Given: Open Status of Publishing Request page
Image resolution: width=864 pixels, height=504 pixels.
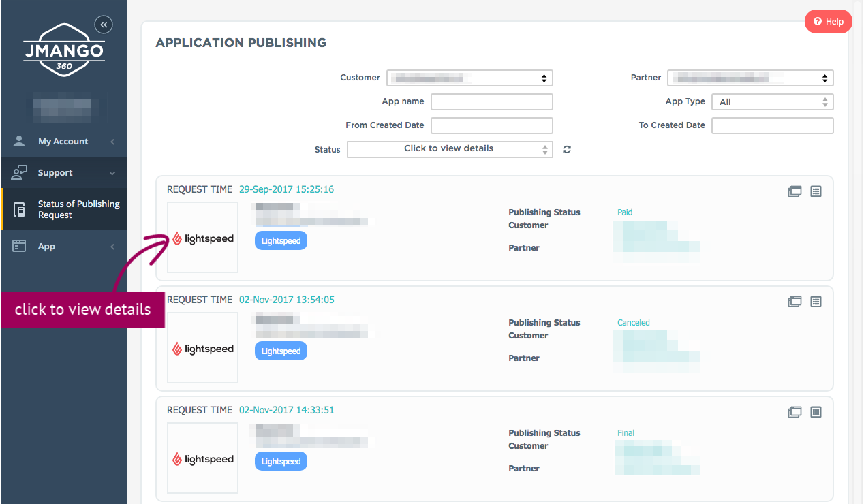Looking at the screenshot, I should click(63, 209).
